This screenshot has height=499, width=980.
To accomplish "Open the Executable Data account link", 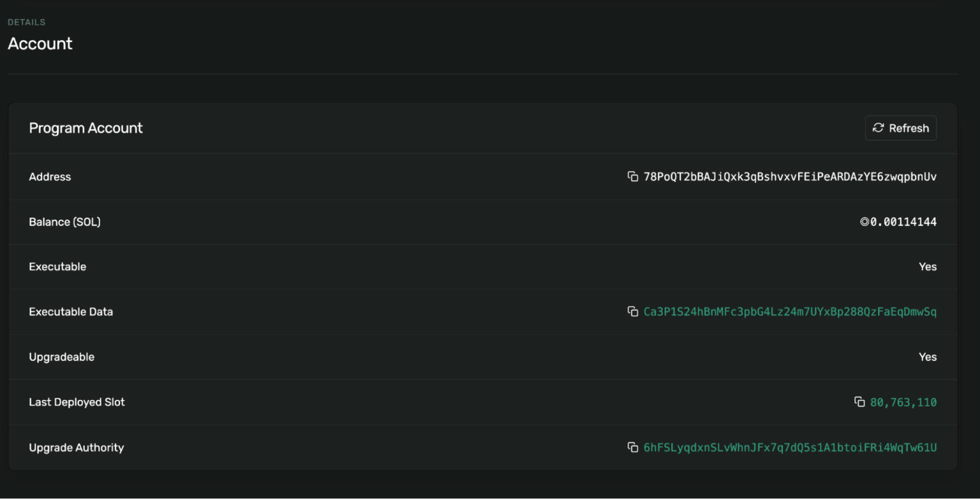I will 790,311.
